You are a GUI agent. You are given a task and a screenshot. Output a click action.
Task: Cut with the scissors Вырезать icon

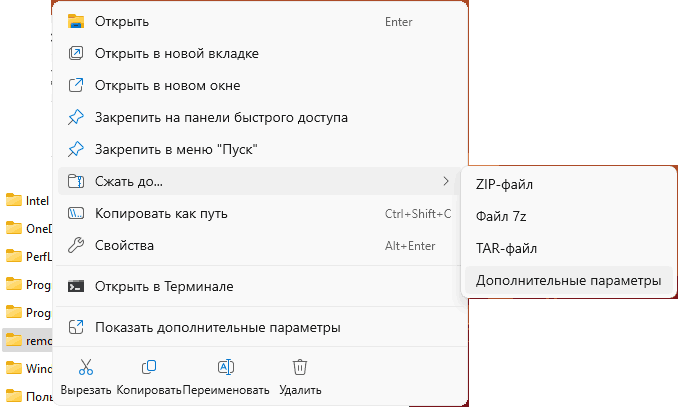click(x=86, y=367)
